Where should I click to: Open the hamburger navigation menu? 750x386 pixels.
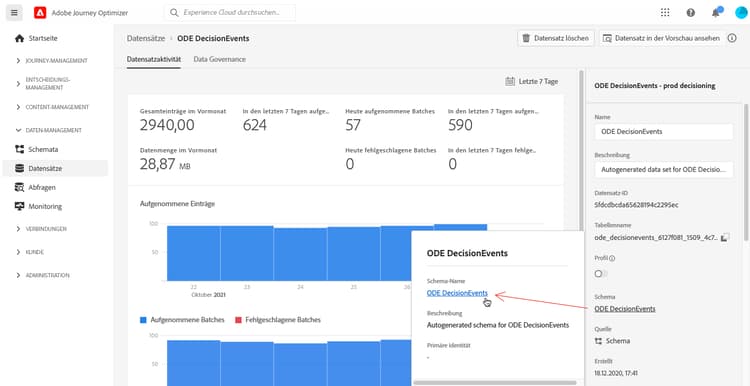pyautogui.click(x=14, y=13)
